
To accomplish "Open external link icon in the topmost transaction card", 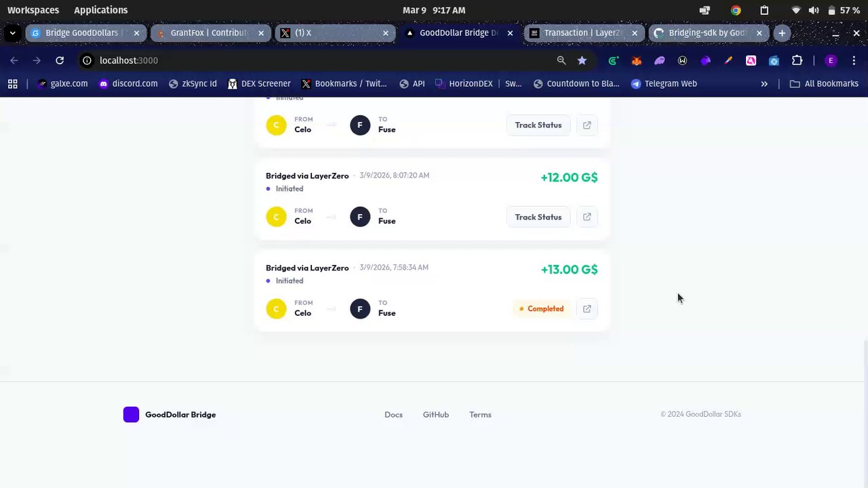I will pos(587,125).
